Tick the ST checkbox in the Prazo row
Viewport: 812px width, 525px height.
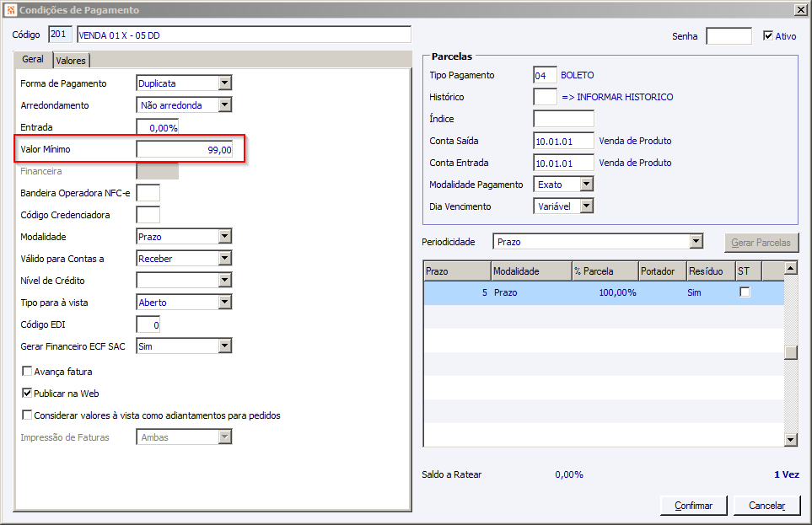tap(745, 292)
